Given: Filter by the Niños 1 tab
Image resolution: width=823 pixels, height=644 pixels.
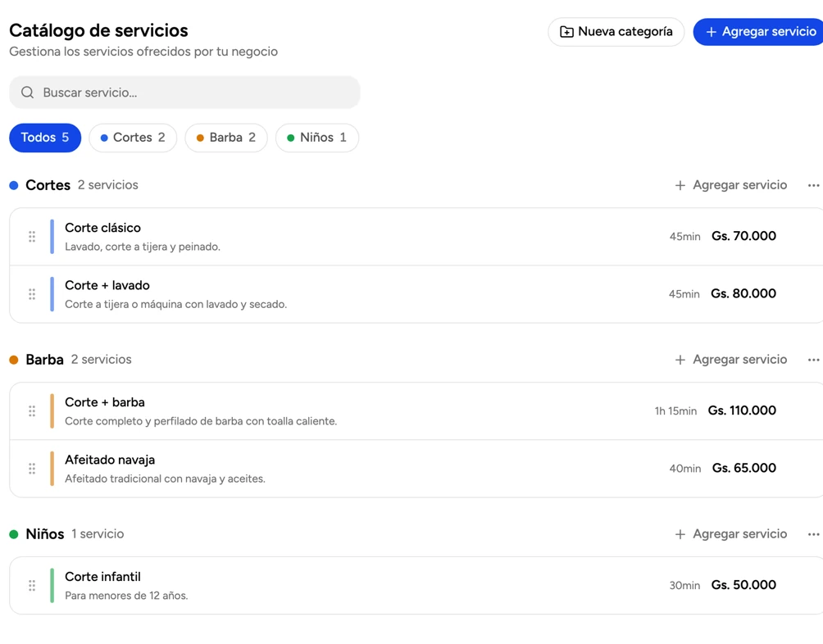Looking at the screenshot, I should click(317, 138).
